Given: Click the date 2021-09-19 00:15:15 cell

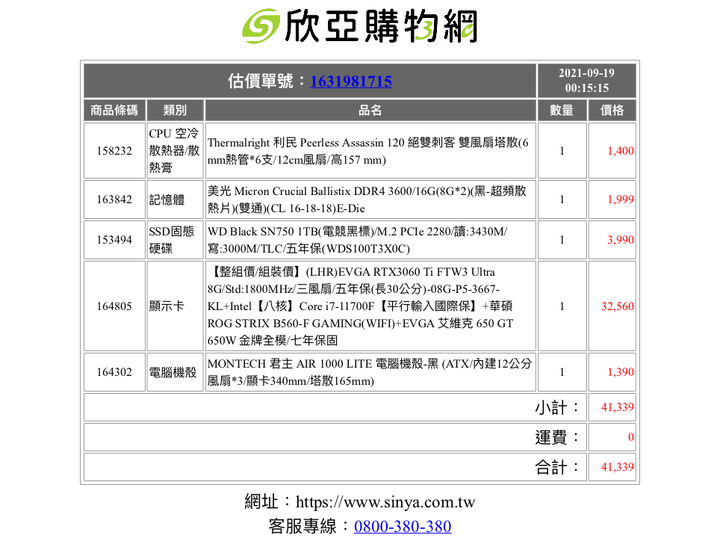Looking at the screenshot, I should 586,80.
